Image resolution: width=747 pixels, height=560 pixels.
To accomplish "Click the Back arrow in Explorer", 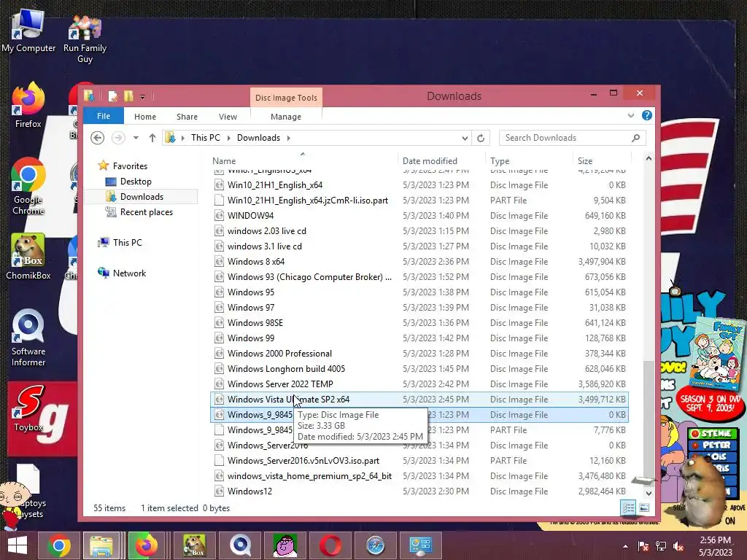I will coord(97,138).
